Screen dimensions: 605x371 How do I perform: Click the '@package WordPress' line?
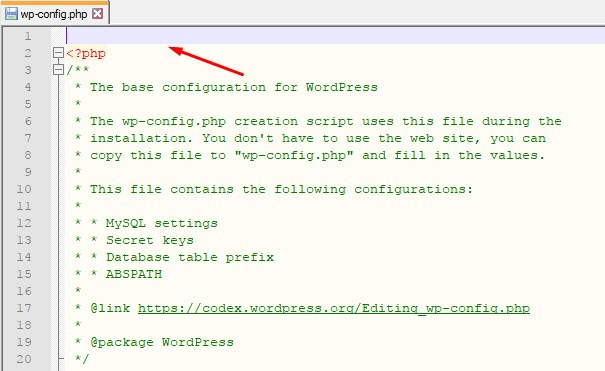(162, 342)
